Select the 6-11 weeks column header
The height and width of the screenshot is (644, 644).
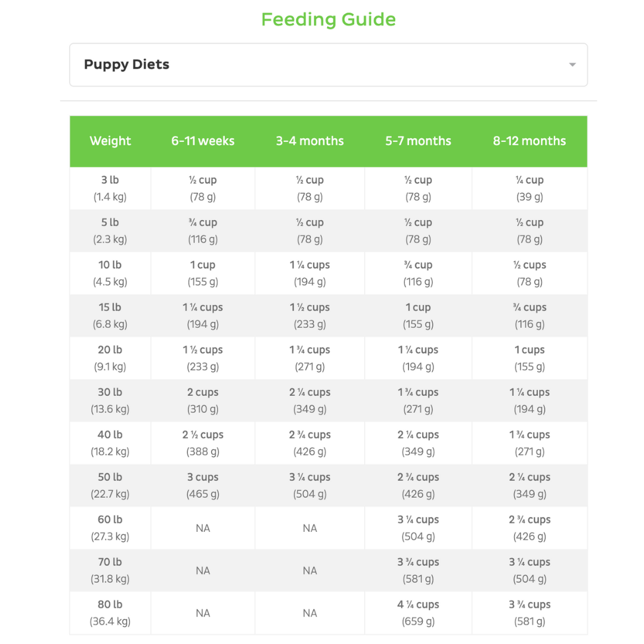[203, 141]
